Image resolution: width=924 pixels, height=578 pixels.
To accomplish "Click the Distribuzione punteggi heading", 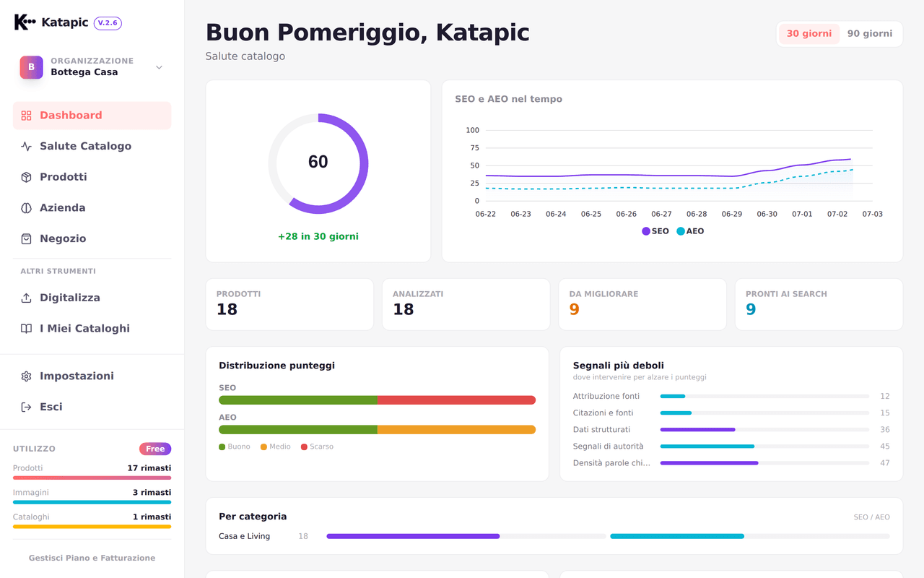I will click(276, 366).
